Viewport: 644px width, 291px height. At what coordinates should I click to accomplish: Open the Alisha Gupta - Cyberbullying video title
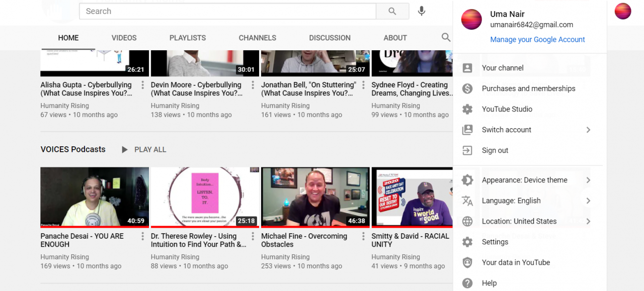click(86, 89)
